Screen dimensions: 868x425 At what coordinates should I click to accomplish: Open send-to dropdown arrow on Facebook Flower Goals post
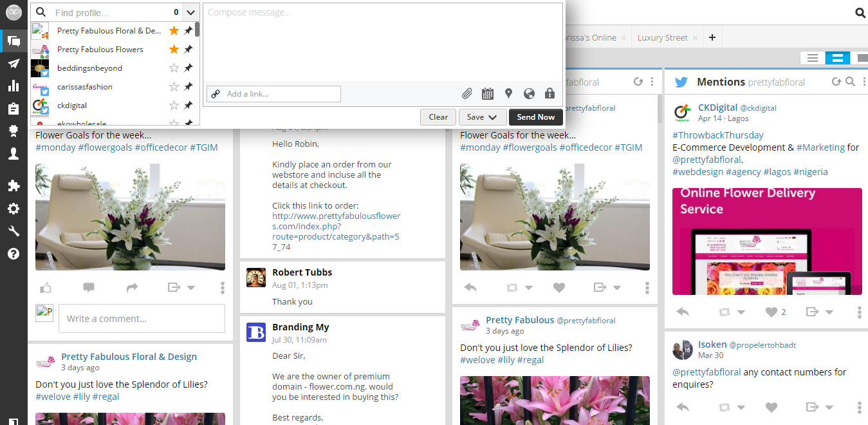tap(191, 288)
